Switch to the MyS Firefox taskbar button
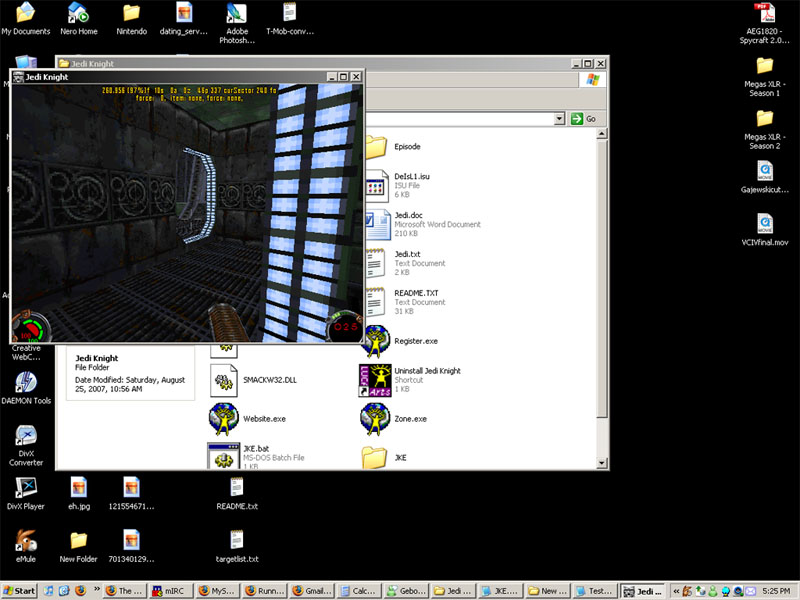The height and width of the screenshot is (600, 800). pos(218,591)
